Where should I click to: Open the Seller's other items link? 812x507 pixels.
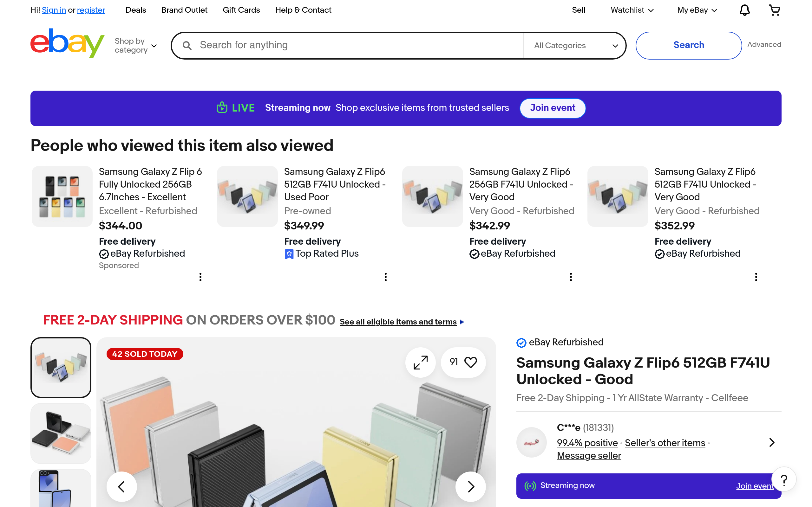665,443
